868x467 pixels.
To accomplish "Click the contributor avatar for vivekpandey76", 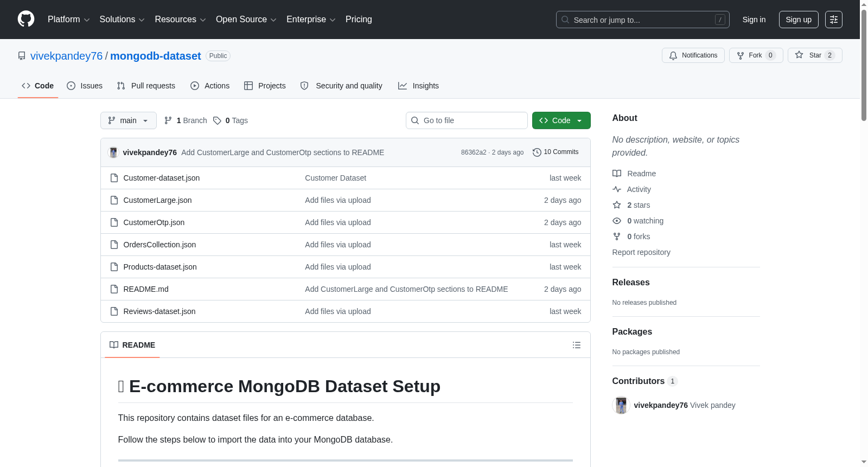I will point(621,405).
